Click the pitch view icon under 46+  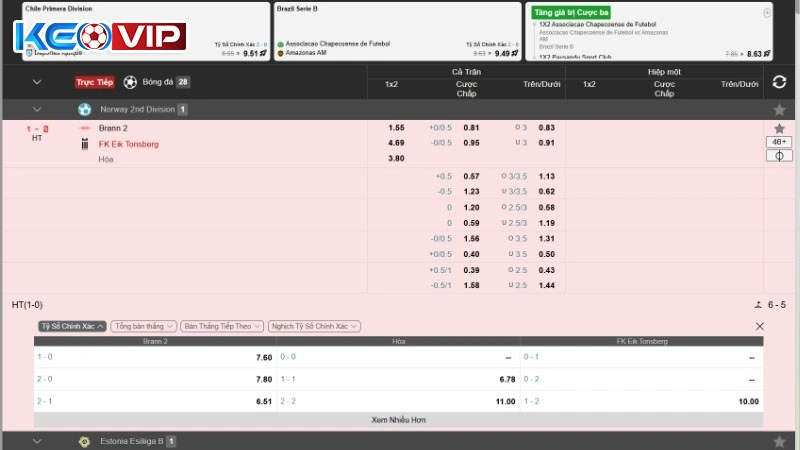pos(779,156)
